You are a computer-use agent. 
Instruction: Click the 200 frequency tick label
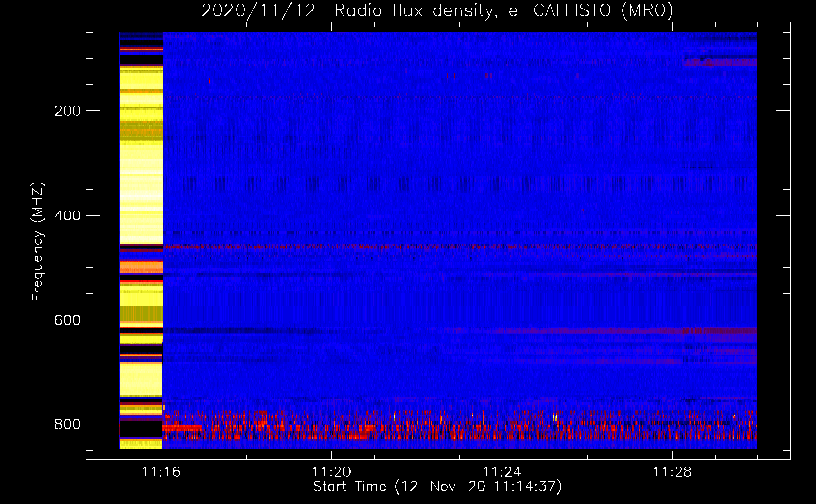68,111
